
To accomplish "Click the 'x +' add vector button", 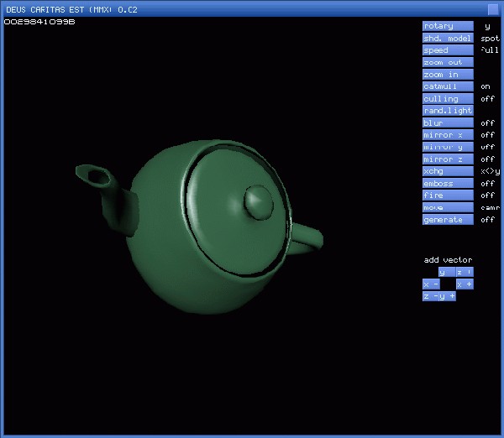I will (x=465, y=284).
